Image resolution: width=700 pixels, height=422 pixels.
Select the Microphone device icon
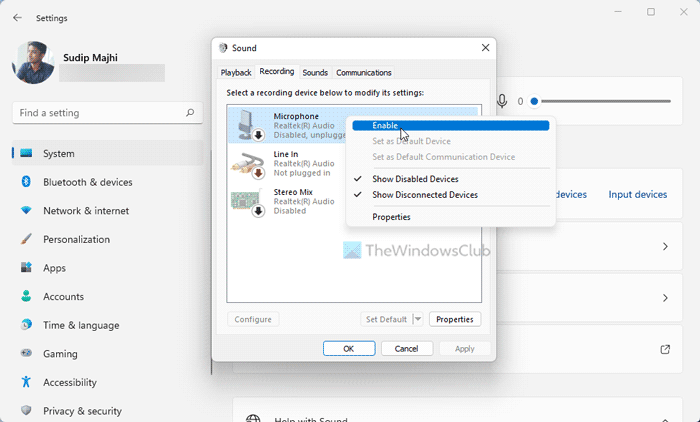(250, 125)
